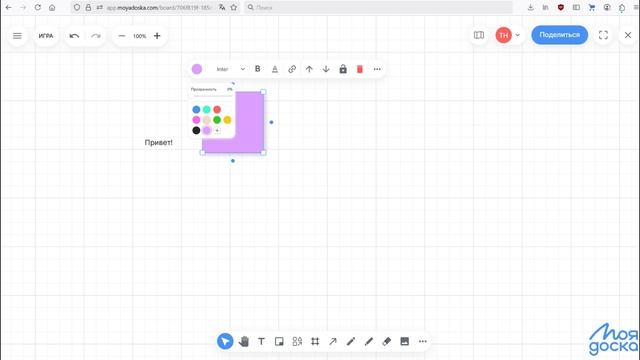The width and height of the screenshot is (640, 360).
Task: Select the Text tool
Action: [x=261, y=341]
